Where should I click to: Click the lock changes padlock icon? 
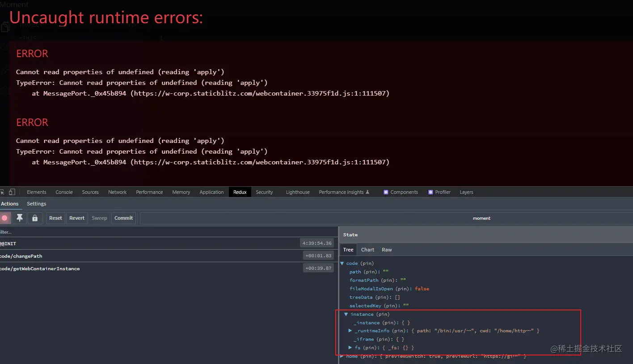pos(35,218)
